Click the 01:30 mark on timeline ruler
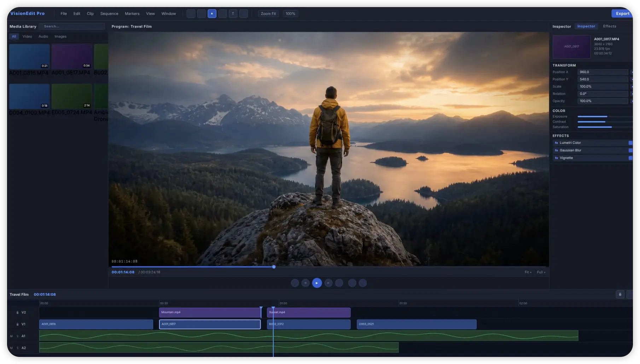This screenshot has width=640, height=364. tap(403, 303)
